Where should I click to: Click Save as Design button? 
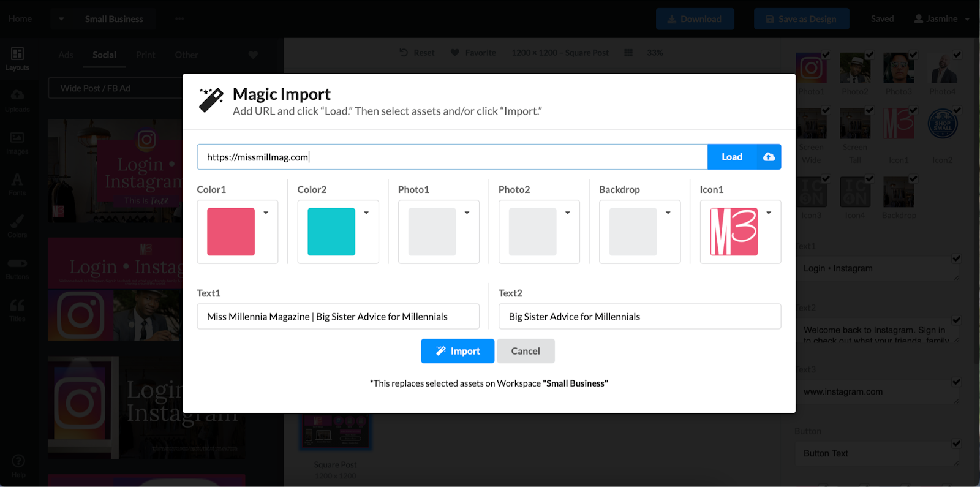tap(801, 19)
